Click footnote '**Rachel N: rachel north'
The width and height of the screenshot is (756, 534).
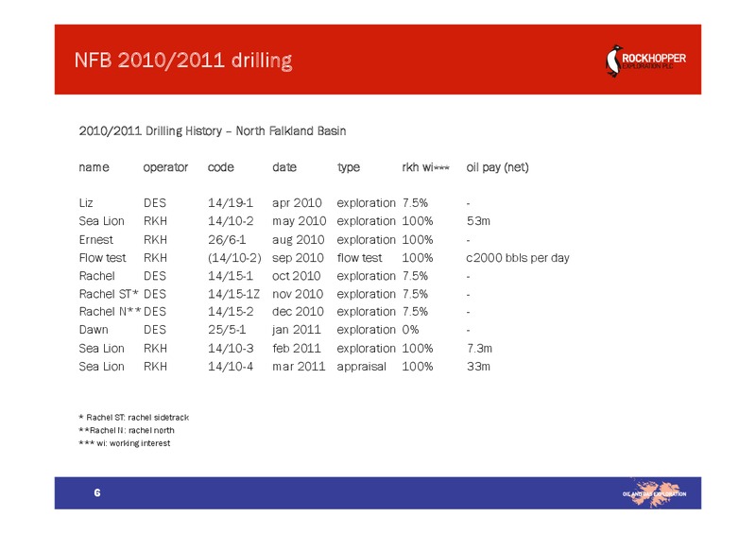(x=127, y=430)
